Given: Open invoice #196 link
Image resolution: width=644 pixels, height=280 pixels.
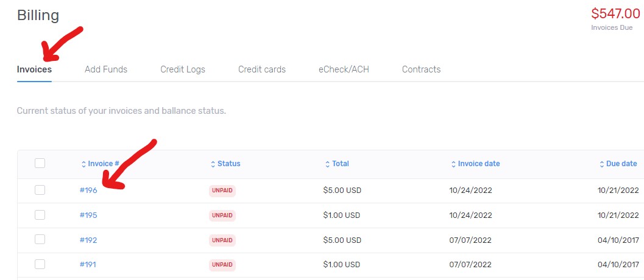Looking at the screenshot, I should click(x=88, y=191).
